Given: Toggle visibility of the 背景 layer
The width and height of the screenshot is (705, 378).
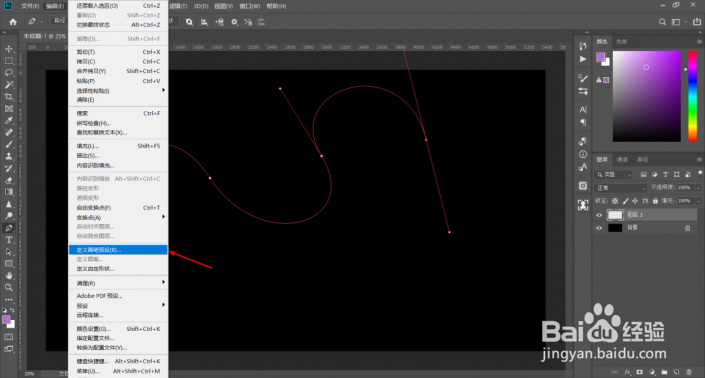Looking at the screenshot, I should point(599,228).
